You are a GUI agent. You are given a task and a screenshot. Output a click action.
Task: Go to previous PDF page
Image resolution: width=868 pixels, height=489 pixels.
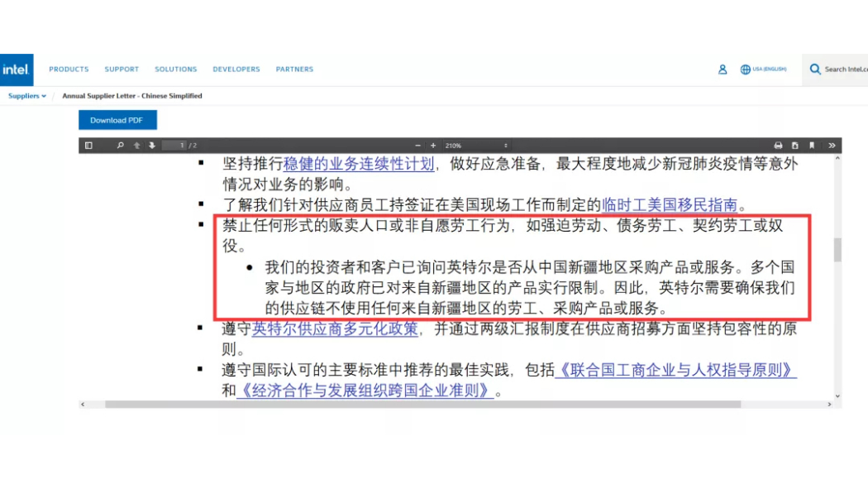[x=137, y=146]
